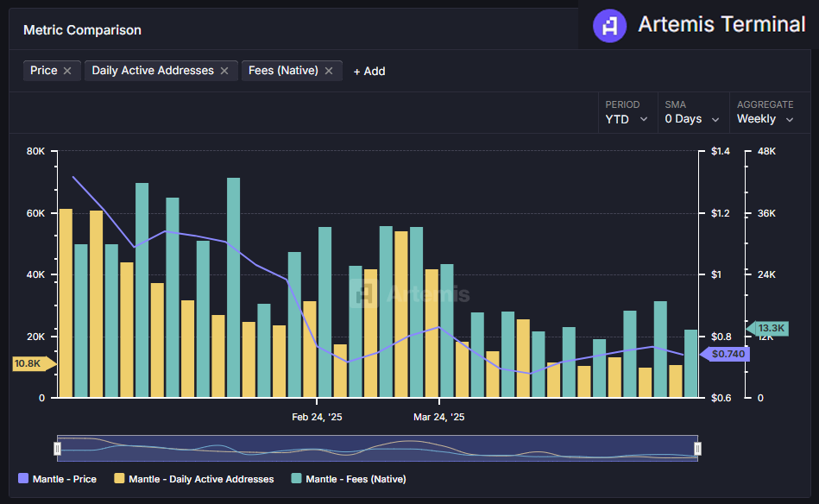
Task: Click the 20K left axis label
Action: click(35, 337)
